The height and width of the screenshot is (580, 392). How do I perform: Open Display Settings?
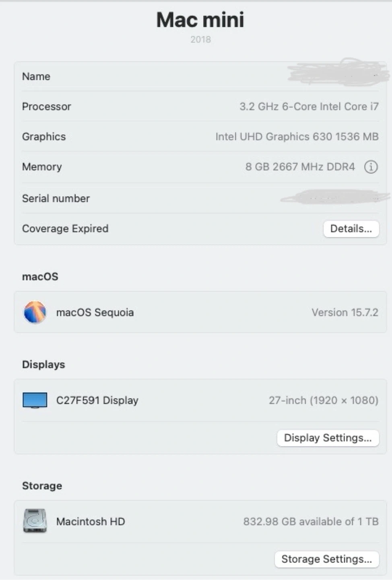(x=328, y=438)
